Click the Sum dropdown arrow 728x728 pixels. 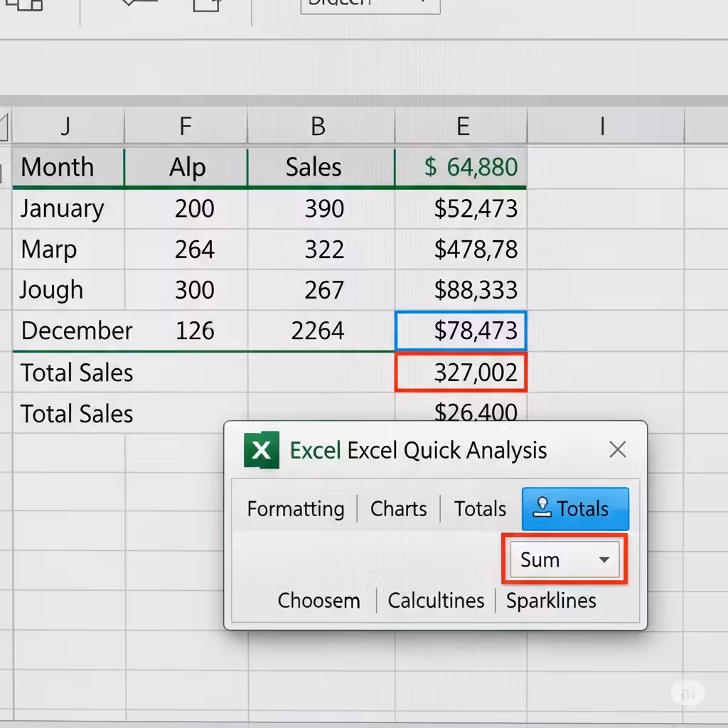coord(604,560)
